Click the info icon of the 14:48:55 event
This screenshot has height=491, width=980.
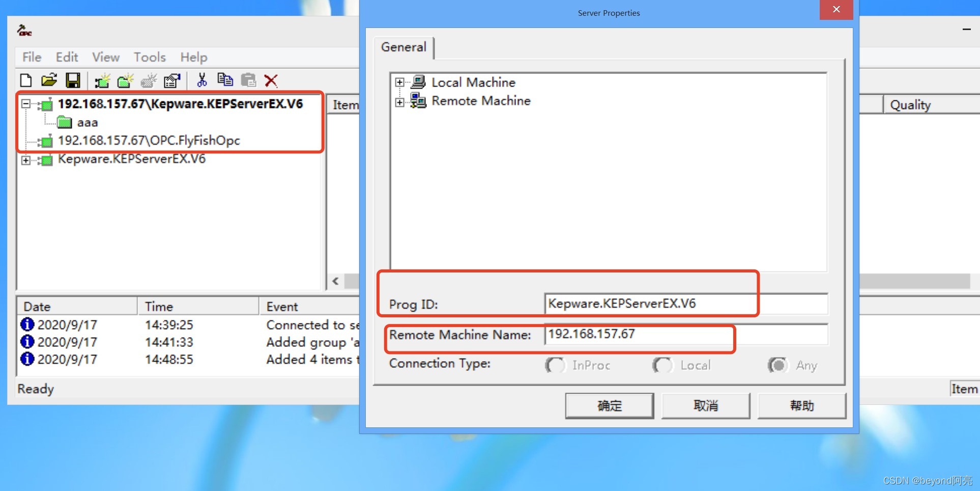pos(27,359)
